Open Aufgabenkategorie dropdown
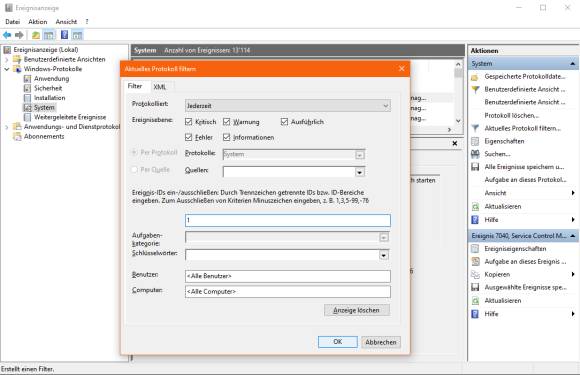This screenshot has width=580, height=375. tap(384, 237)
